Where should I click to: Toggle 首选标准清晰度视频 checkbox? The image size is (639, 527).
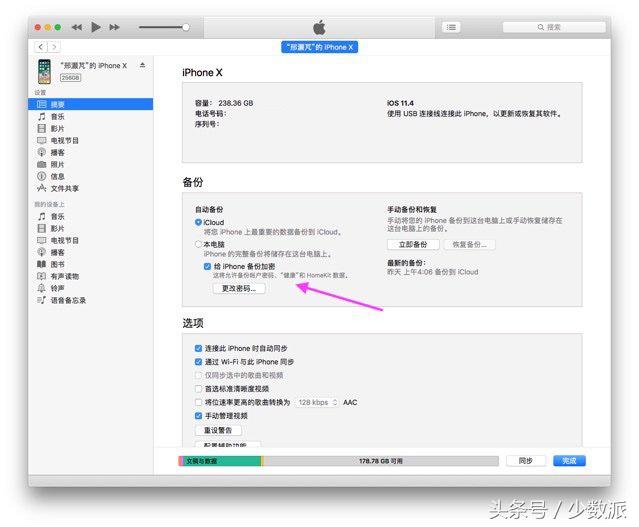pos(198,389)
